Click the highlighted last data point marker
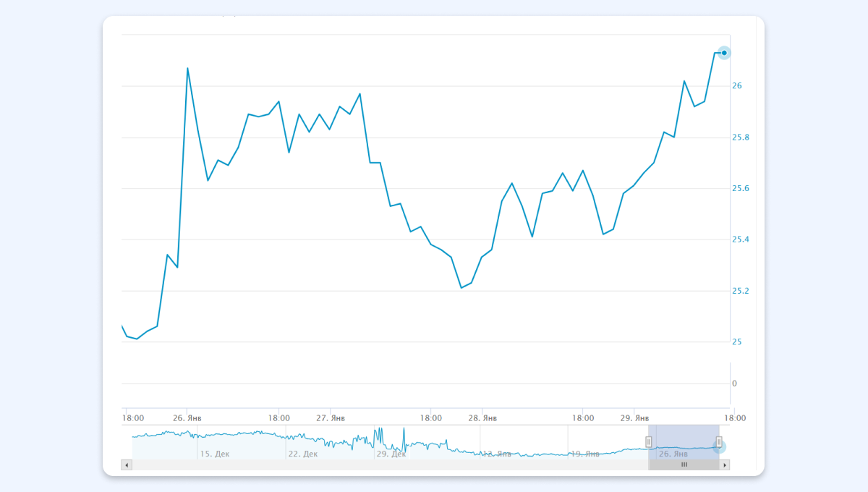This screenshot has height=492, width=868. coord(724,53)
